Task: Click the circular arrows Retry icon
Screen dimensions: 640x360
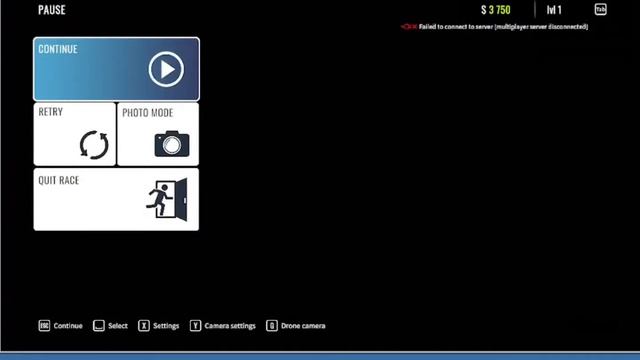Action: coord(94,145)
